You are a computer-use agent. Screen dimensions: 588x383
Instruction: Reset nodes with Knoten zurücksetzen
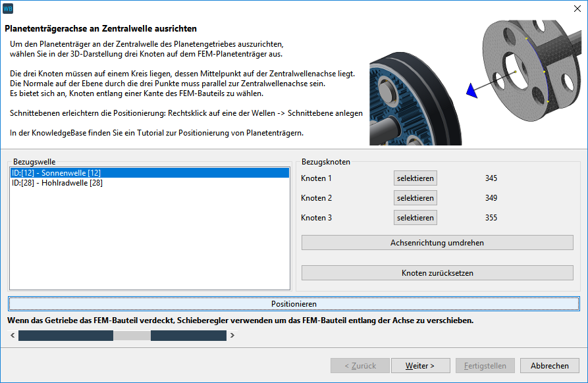pyautogui.click(x=437, y=273)
